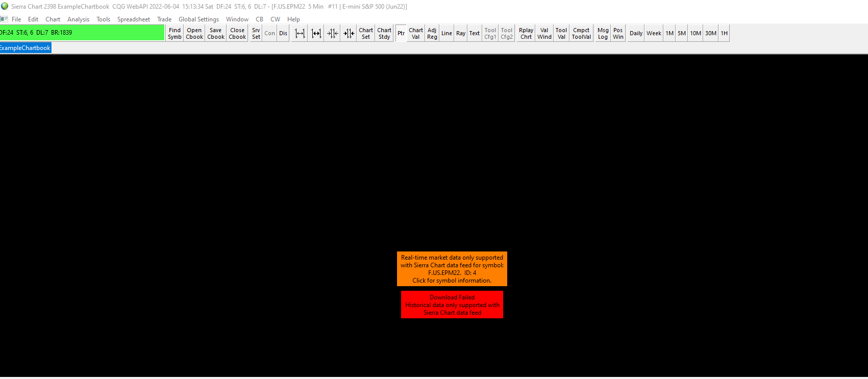Click the Con connect button

click(270, 33)
